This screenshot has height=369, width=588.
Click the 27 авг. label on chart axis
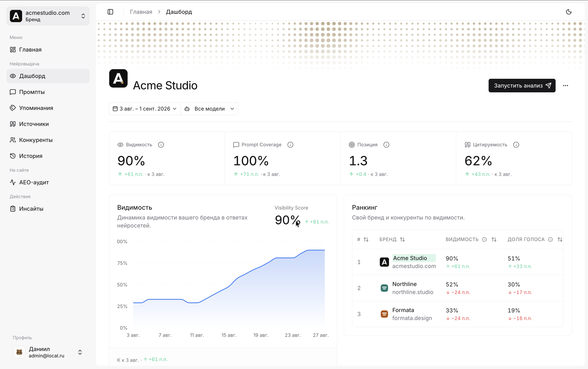321,335
